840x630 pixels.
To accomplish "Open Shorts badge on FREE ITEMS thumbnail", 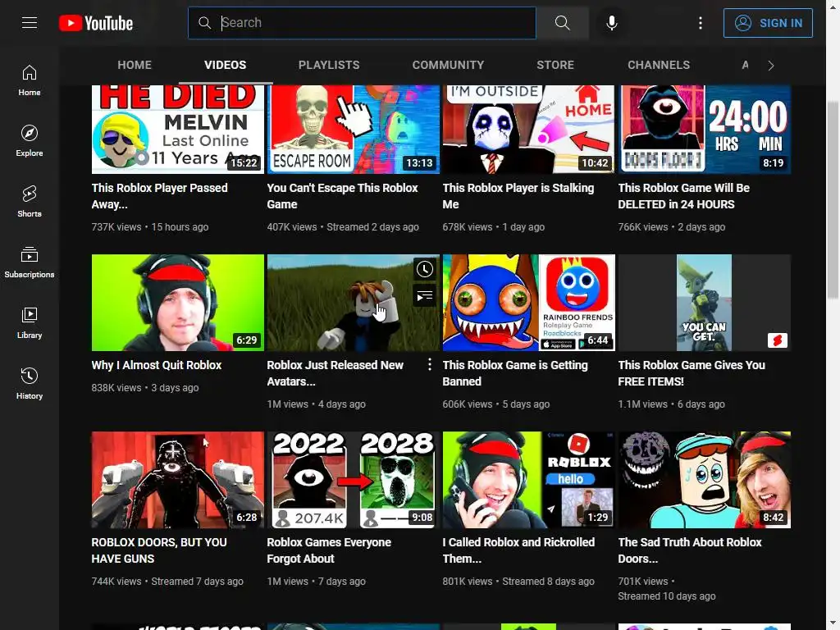I will point(778,340).
